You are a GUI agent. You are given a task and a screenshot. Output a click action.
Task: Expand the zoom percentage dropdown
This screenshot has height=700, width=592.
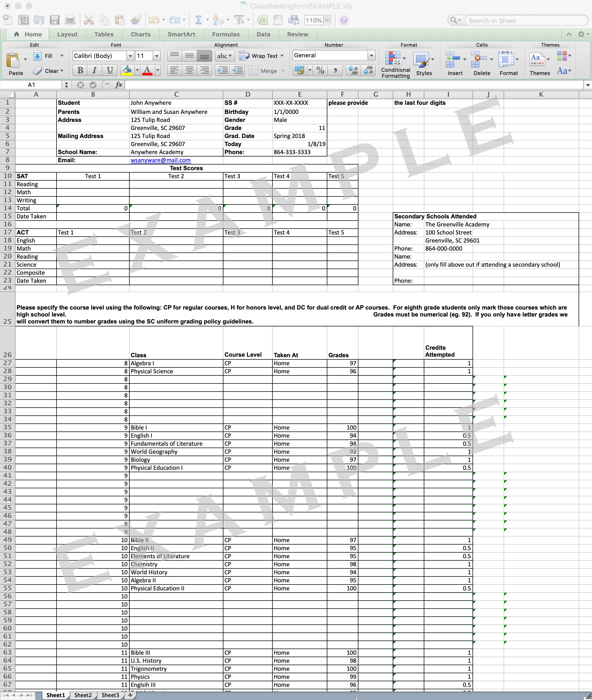tap(327, 20)
